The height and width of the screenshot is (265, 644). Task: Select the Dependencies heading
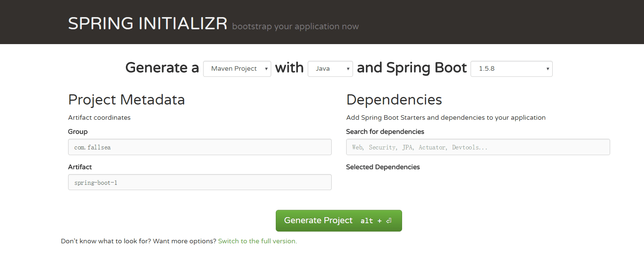[394, 100]
